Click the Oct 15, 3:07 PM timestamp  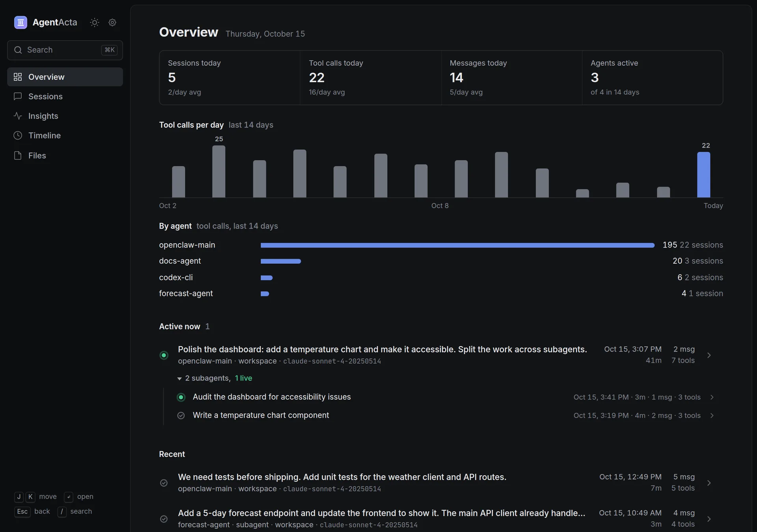[x=633, y=349]
